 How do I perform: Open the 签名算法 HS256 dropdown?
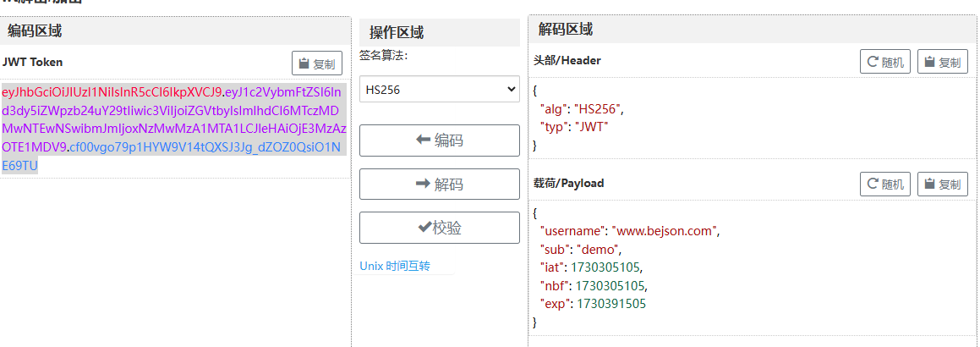pyautogui.click(x=440, y=90)
